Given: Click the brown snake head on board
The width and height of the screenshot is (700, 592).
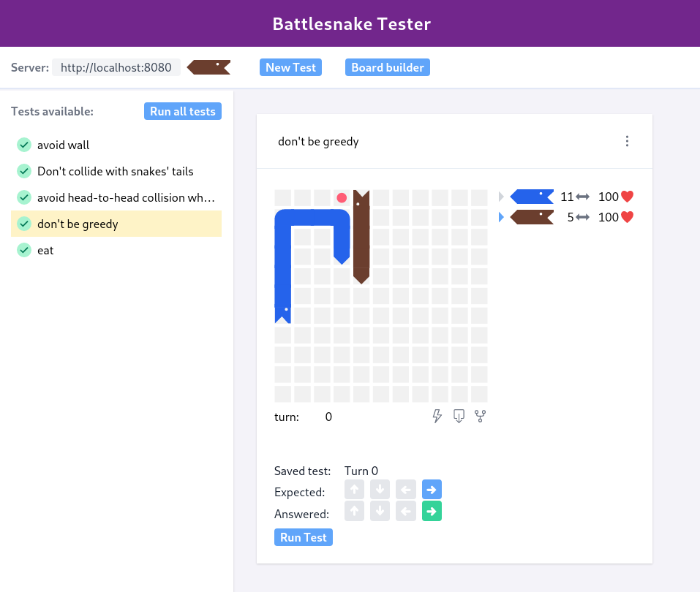Looking at the screenshot, I should [x=361, y=198].
